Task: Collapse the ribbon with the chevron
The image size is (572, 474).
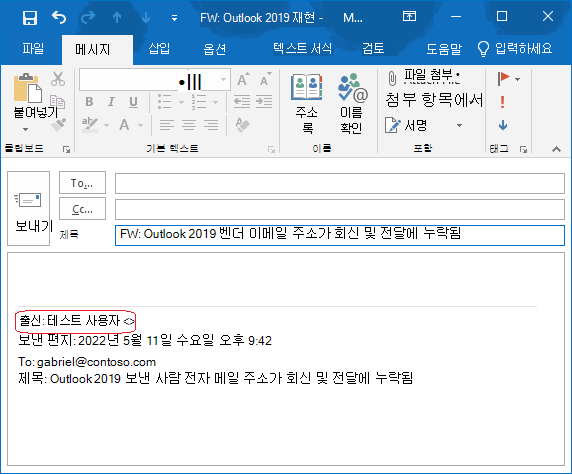Action: [556, 149]
